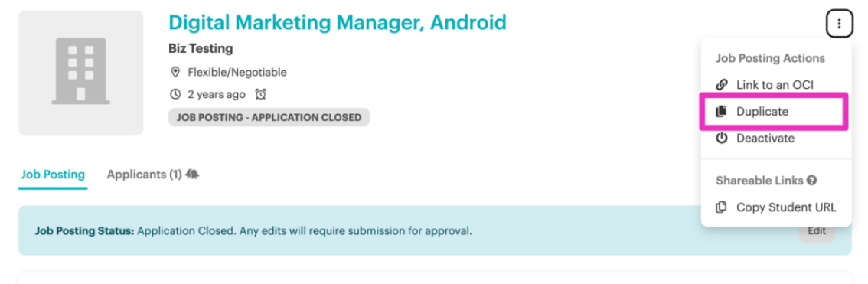Click the alarm clock icon after 2 years ago
This screenshot has width=868, height=284.
261,95
